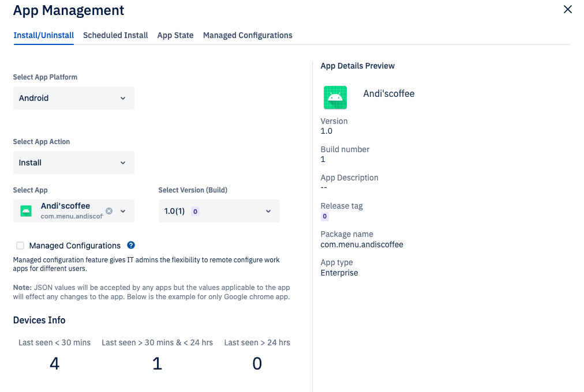Open the Select App dropdown list
Image resolution: width=584 pixels, height=392 pixels.
[122, 211]
